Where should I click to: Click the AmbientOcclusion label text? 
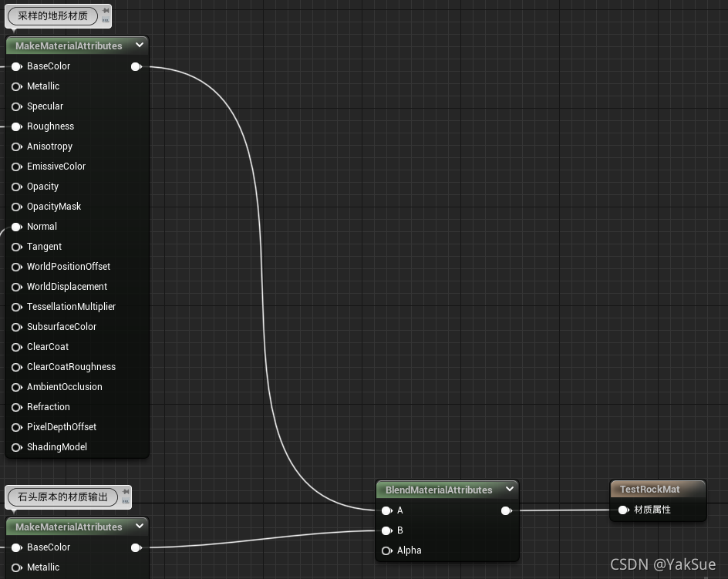65,387
